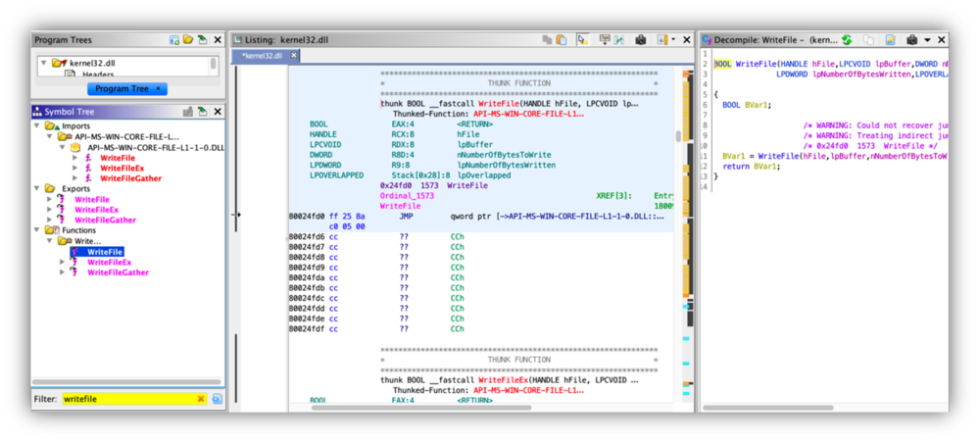This screenshot has width=980, height=443.
Task: Expand imported WriteFile under Imports
Action: pyautogui.click(x=75, y=158)
